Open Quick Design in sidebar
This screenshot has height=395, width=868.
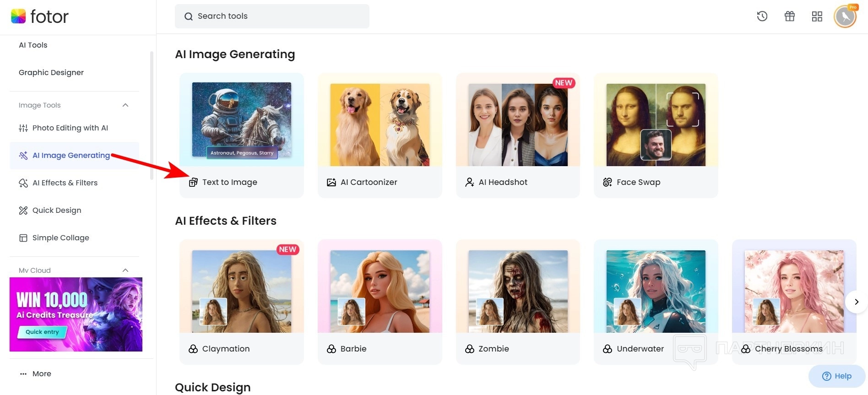[56, 211]
